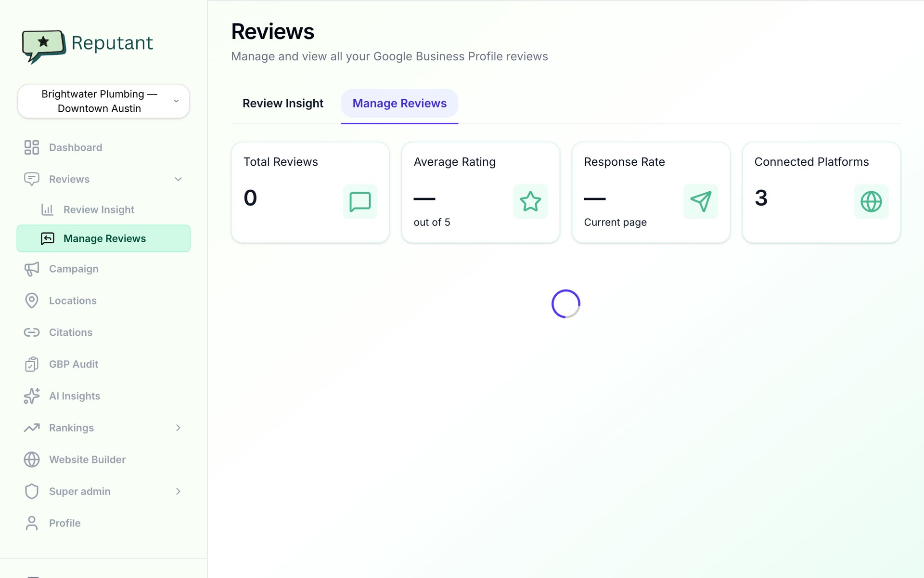
Task: Click the Connected Platforms card title
Action: (811, 162)
